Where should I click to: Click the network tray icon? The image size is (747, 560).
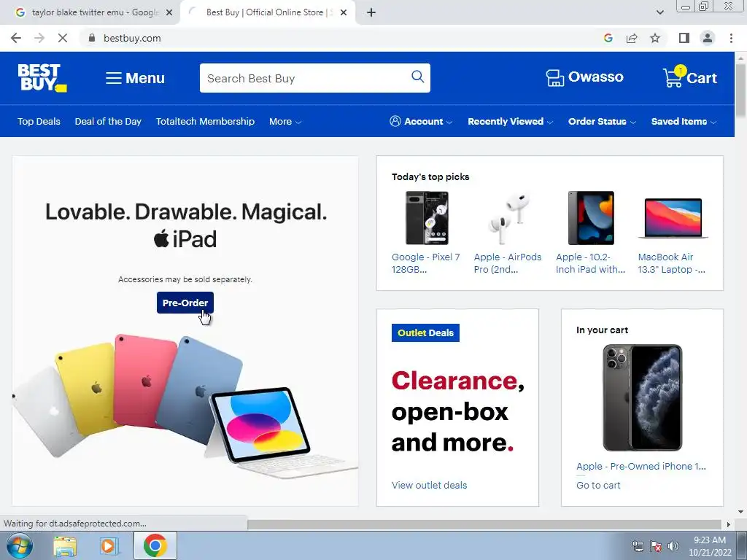(638, 546)
